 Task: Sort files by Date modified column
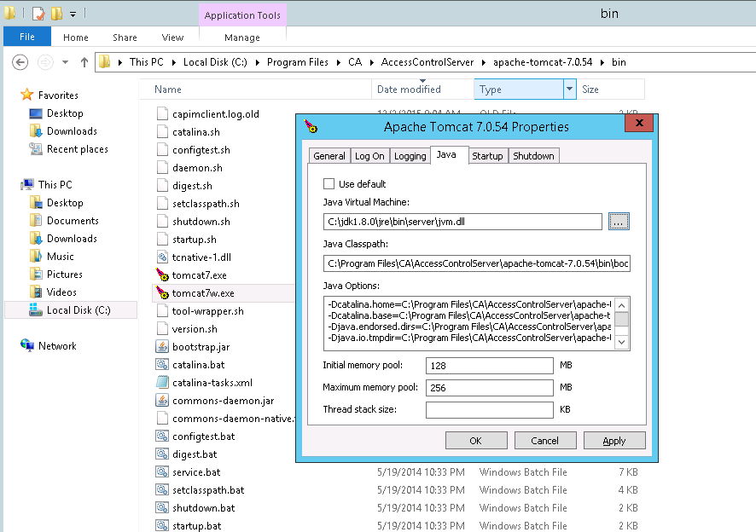[423, 90]
